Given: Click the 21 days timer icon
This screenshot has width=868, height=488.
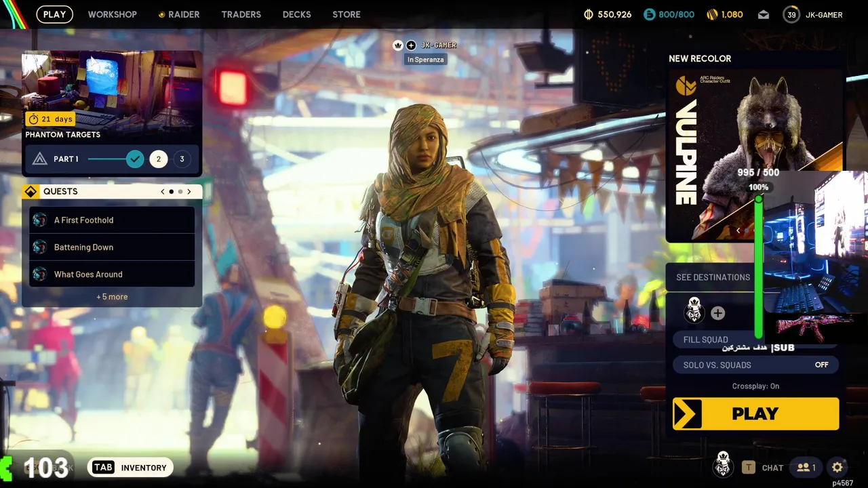Looking at the screenshot, I should tap(33, 119).
